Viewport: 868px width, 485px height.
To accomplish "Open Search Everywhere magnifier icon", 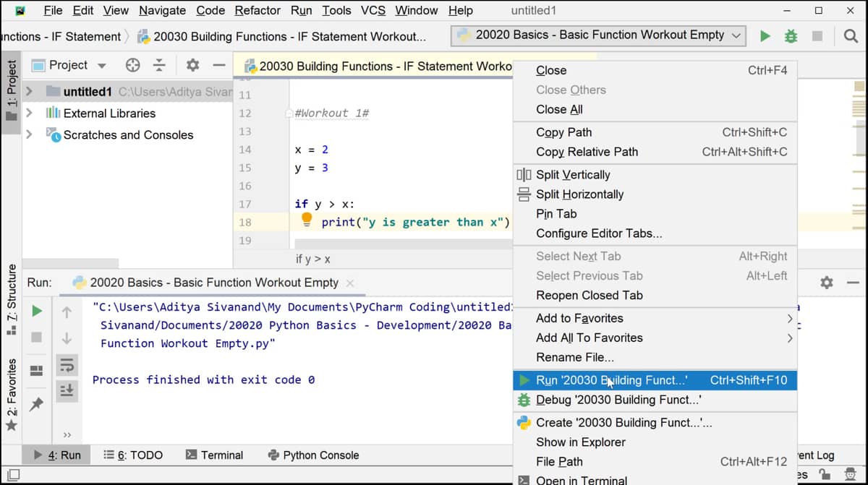I will pos(851,35).
